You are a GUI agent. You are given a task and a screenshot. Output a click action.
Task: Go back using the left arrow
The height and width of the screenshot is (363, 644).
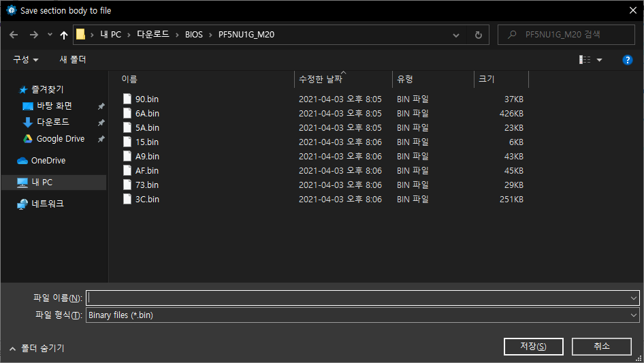coord(14,35)
